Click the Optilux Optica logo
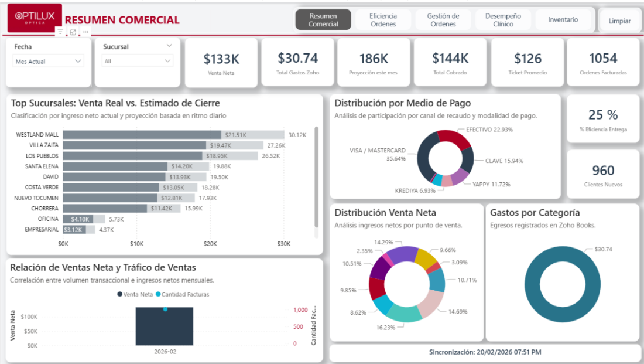 (x=35, y=18)
